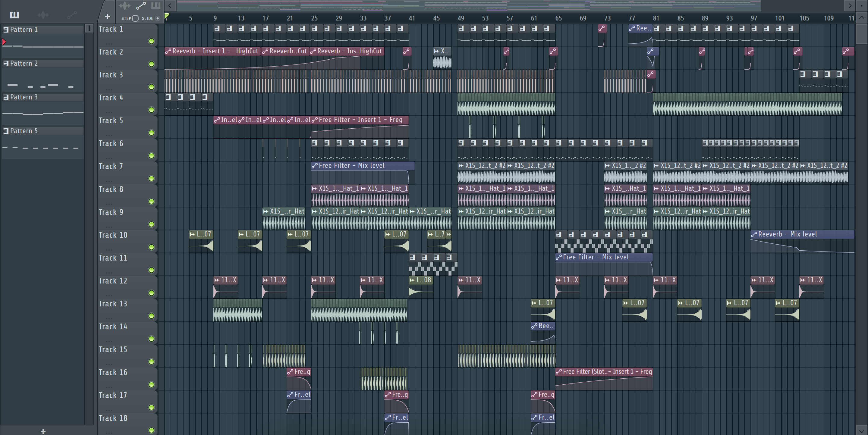
Task: Click left arrow of horizontal scrollbar
Action: click(170, 5)
